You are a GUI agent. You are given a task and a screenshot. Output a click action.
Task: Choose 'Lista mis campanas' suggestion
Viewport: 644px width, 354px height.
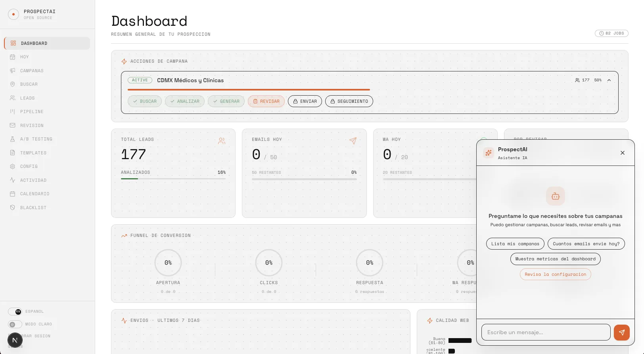click(515, 244)
